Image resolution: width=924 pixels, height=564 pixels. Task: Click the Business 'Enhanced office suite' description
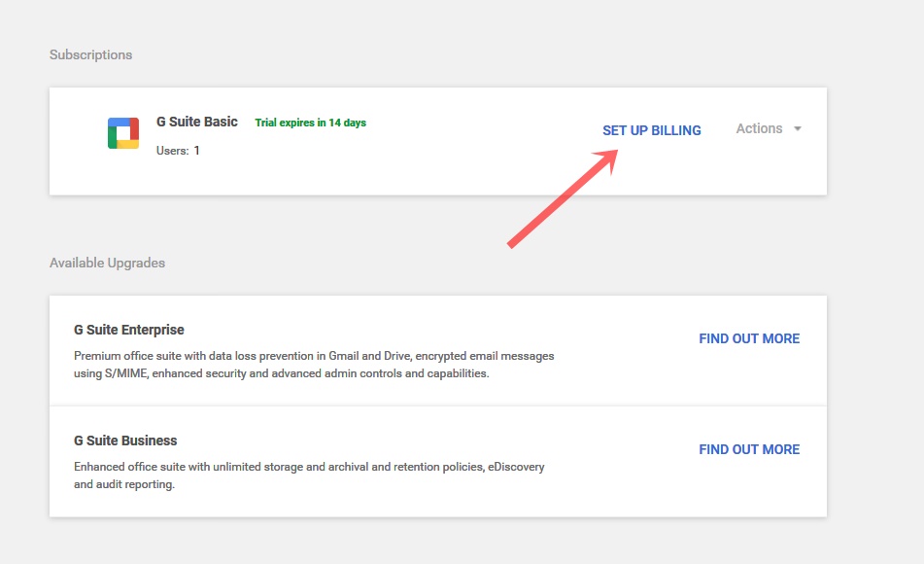(309, 476)
